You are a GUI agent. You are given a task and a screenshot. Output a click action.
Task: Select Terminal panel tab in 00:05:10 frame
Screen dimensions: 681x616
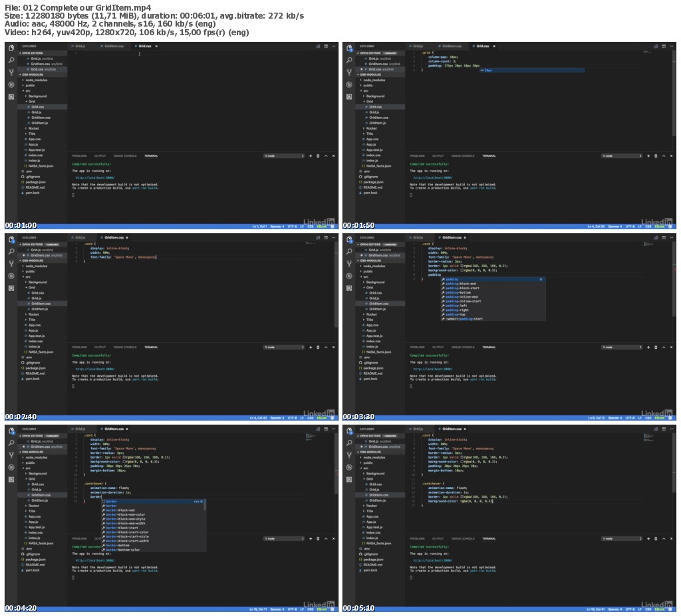point(489,539)
